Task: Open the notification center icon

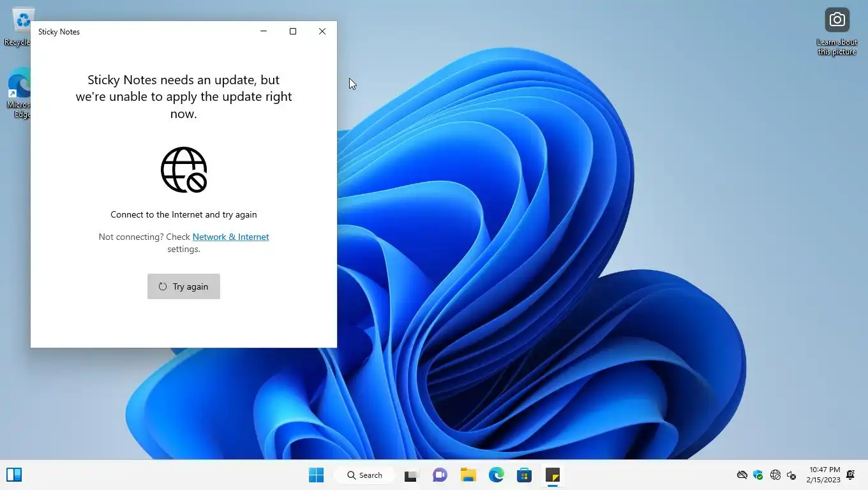Action: (x=851, y=475)
